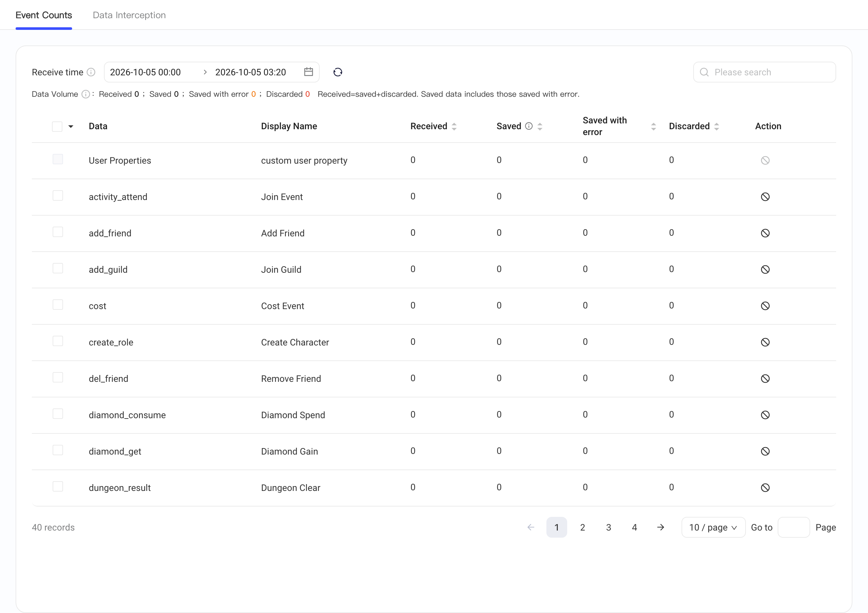Click the refresh icon next to date range
The height and width of the screenshot is (613, 868).
tap(338, 72)
